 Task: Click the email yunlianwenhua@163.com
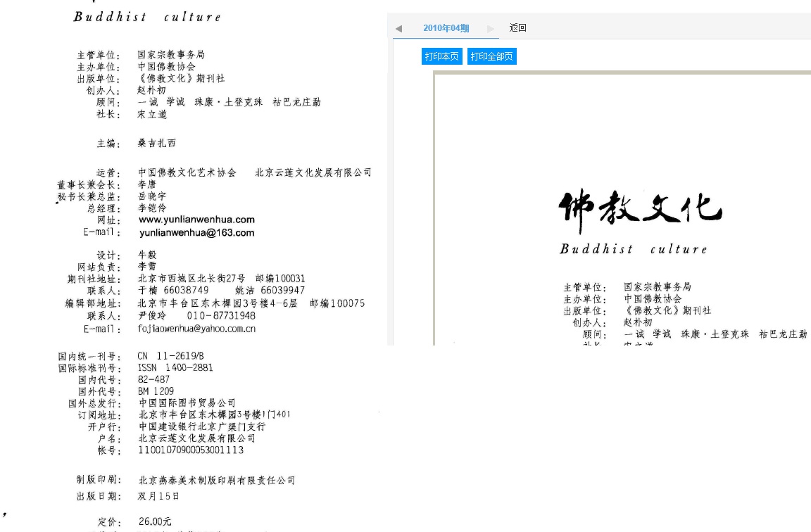click(196, 233)
